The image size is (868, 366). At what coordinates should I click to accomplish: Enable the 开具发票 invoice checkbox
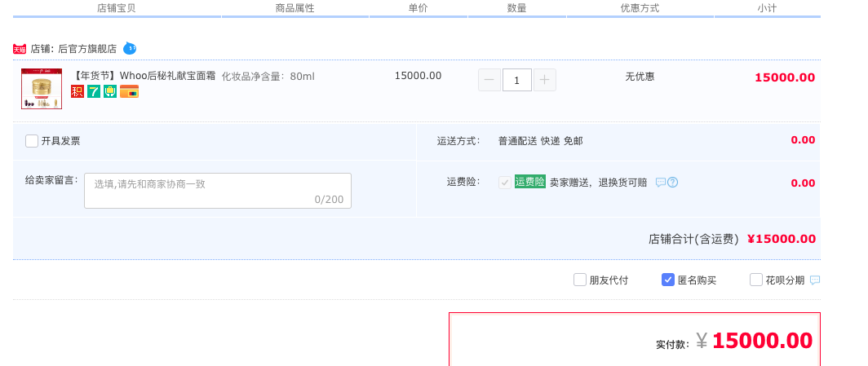(32, 141)
